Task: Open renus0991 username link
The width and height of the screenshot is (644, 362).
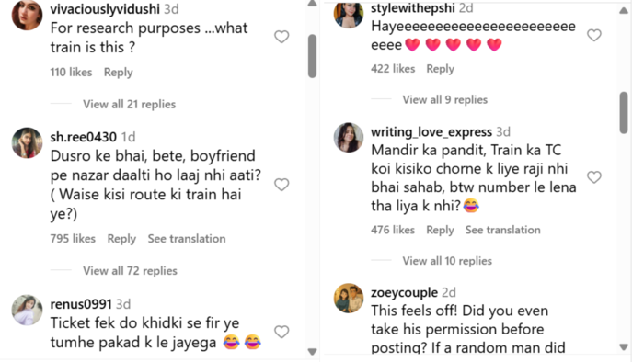Action: (81, 304)
